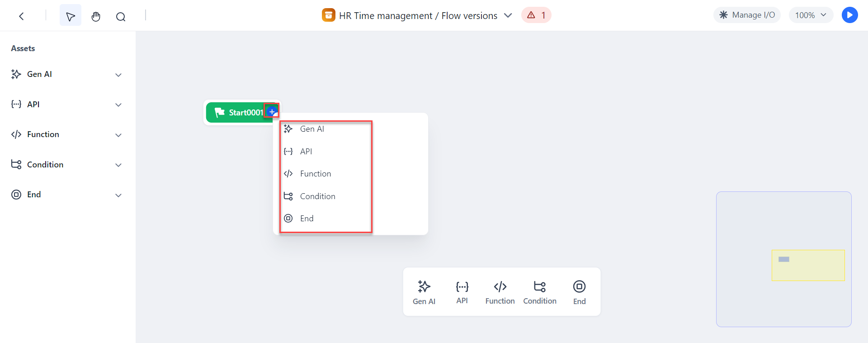Add End node from bottom toolbar

point(579,292)
